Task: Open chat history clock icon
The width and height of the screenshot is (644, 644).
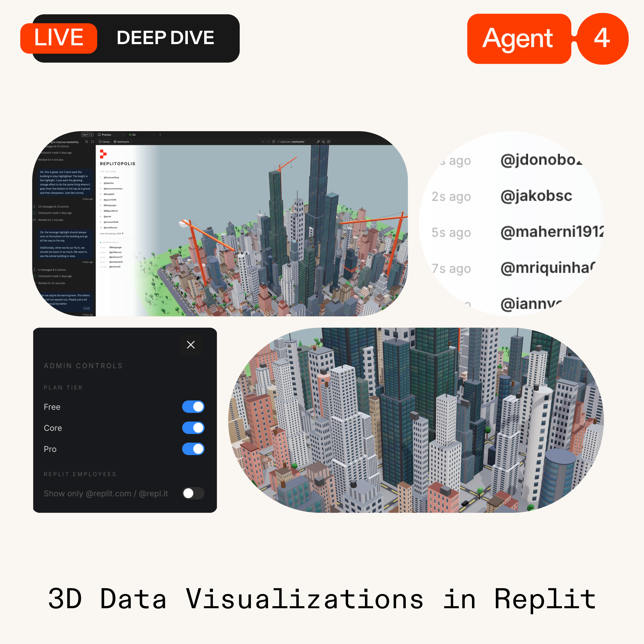Action: click(x=87, y=142)
